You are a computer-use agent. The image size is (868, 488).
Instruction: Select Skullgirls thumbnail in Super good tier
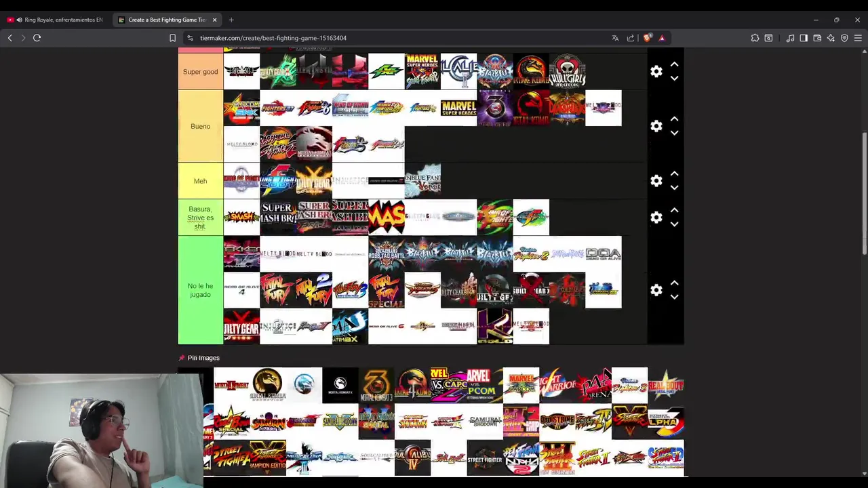(x=567, y=71)
